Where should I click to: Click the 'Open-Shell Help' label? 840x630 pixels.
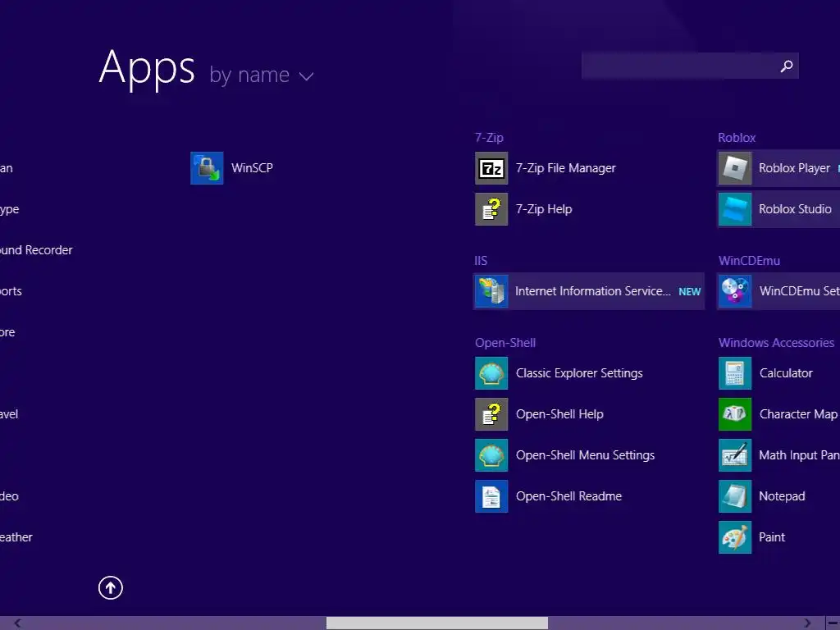click(x=559, y=414)
